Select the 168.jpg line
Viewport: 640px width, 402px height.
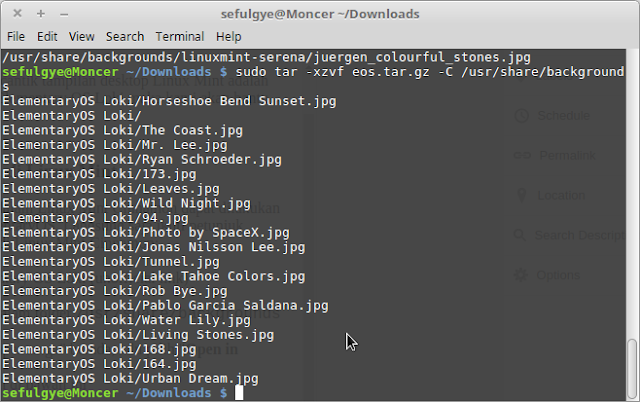point(99,349)
